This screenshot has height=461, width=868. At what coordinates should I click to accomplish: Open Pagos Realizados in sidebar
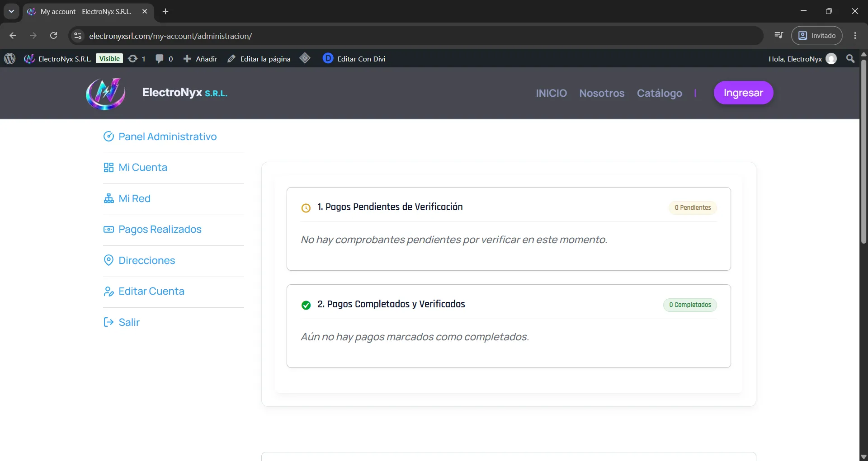[152, 229]
